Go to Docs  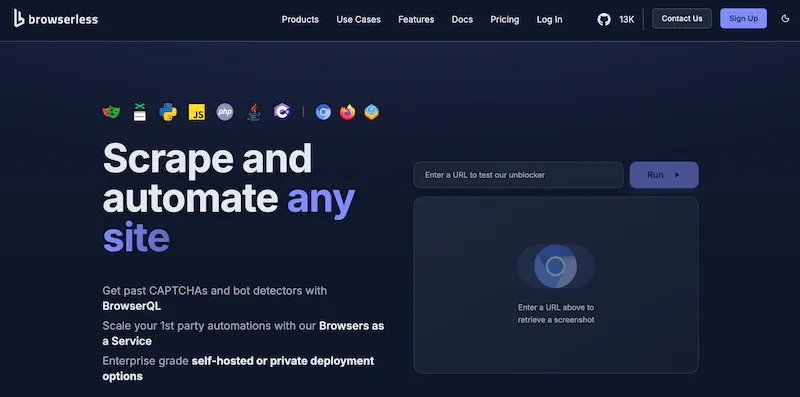tap(462, 19)
